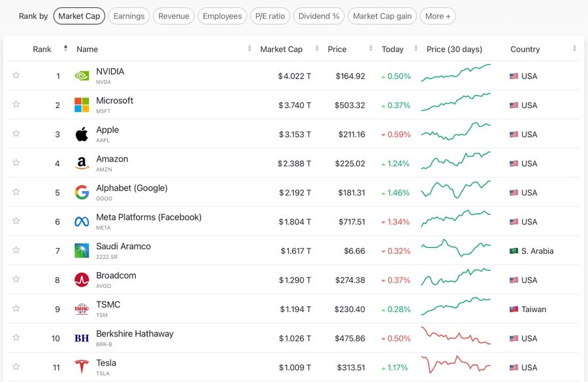The width and height of the screenshot is (588, 382).
Task: Open the Alphabet (Google) link
Action: point(131,188)
